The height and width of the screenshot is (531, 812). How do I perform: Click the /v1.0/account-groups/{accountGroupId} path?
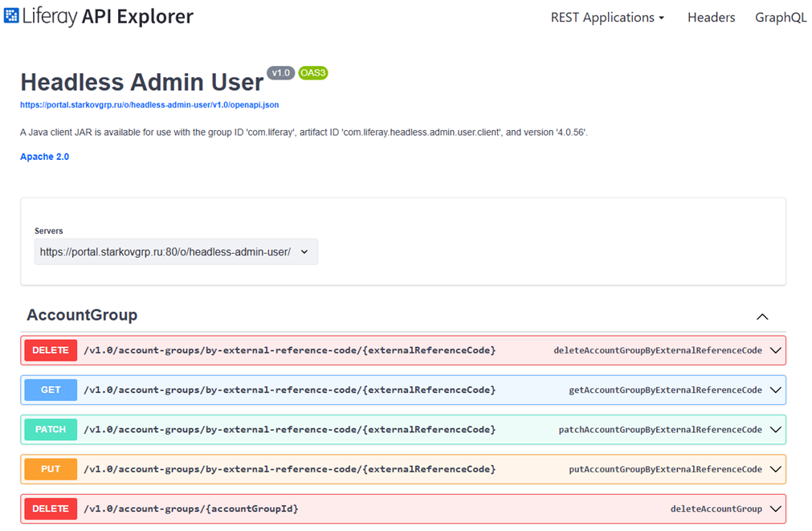(191, 509)
